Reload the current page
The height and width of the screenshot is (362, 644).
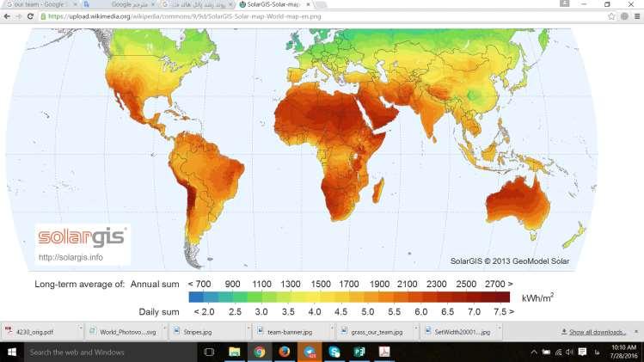point(30,16)
